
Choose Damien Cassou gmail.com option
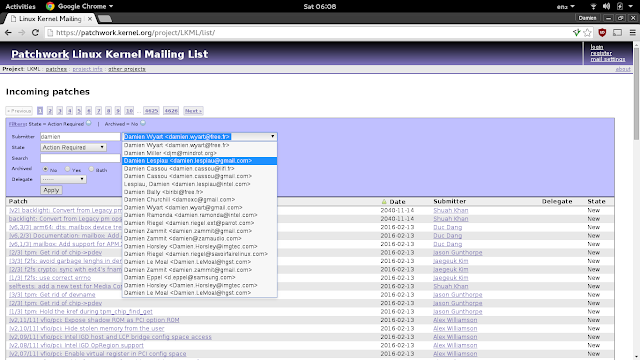coord(200,176)
